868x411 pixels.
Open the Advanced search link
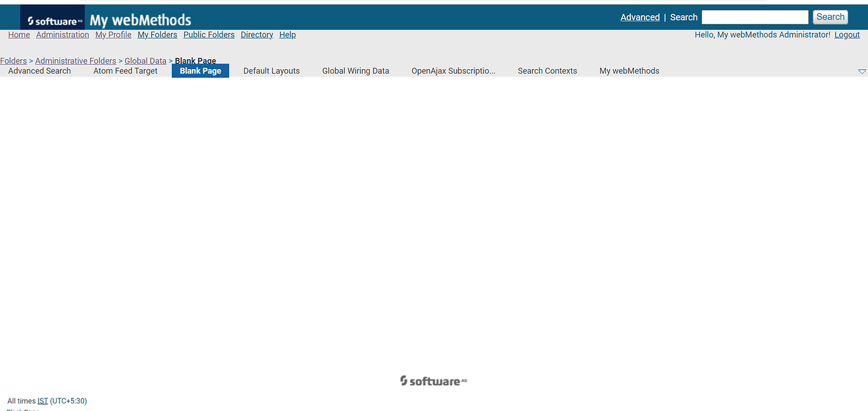[x=640, y=18]
